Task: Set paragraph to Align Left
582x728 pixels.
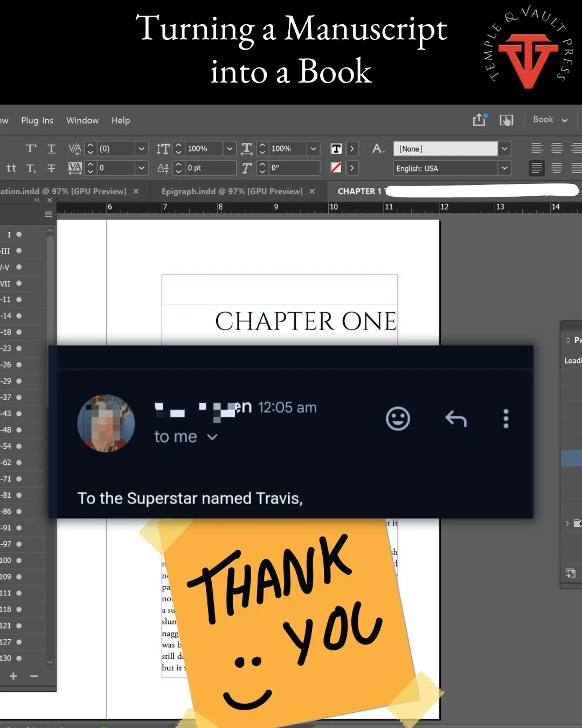Action: (537, 148)
